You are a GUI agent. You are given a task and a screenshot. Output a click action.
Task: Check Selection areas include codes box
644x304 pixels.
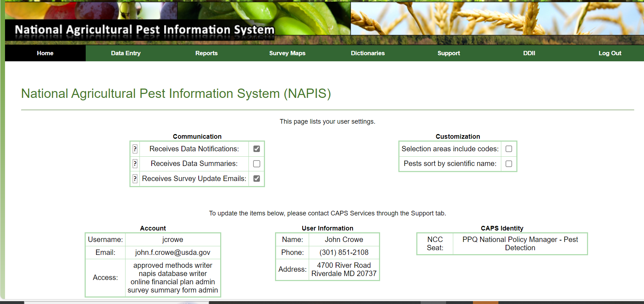(508, 149)
